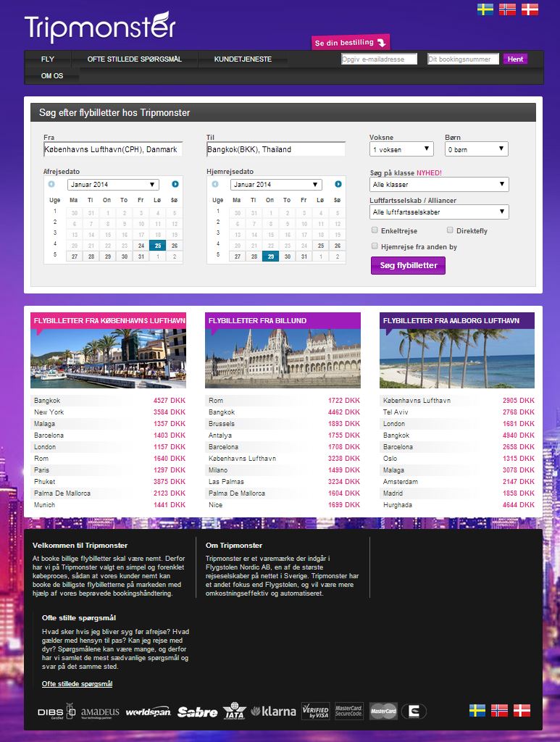The height and width of the screenshot is (742, 560).
Task: Open Afrejsedato month dropdown Januar 2014
Action: point(113,185)
